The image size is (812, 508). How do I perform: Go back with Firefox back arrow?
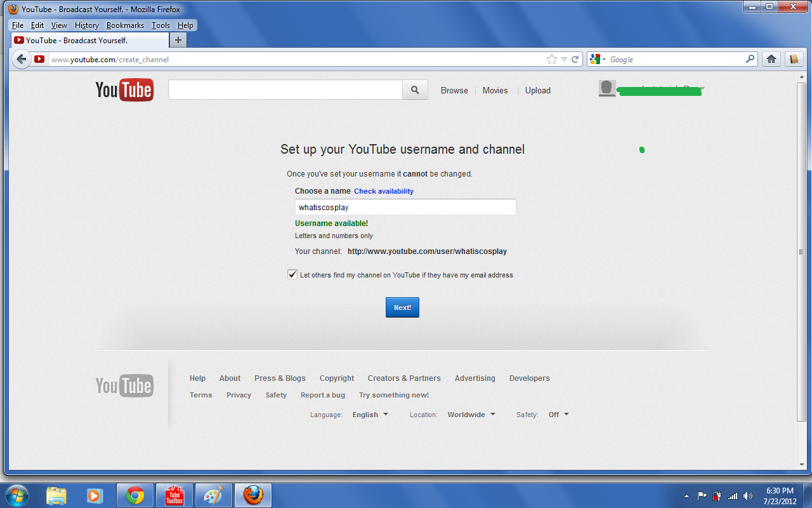pyautogui.click(x=21, y=59)
